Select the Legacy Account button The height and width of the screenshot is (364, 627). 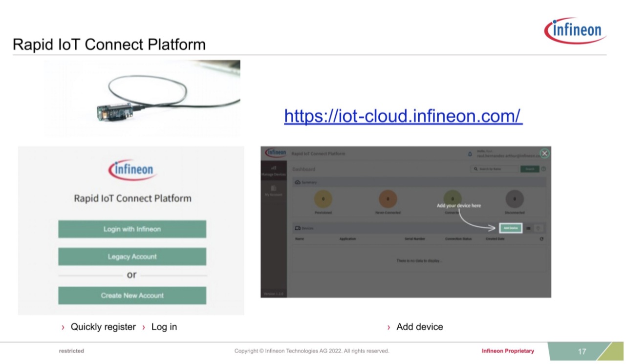point(132,257)
